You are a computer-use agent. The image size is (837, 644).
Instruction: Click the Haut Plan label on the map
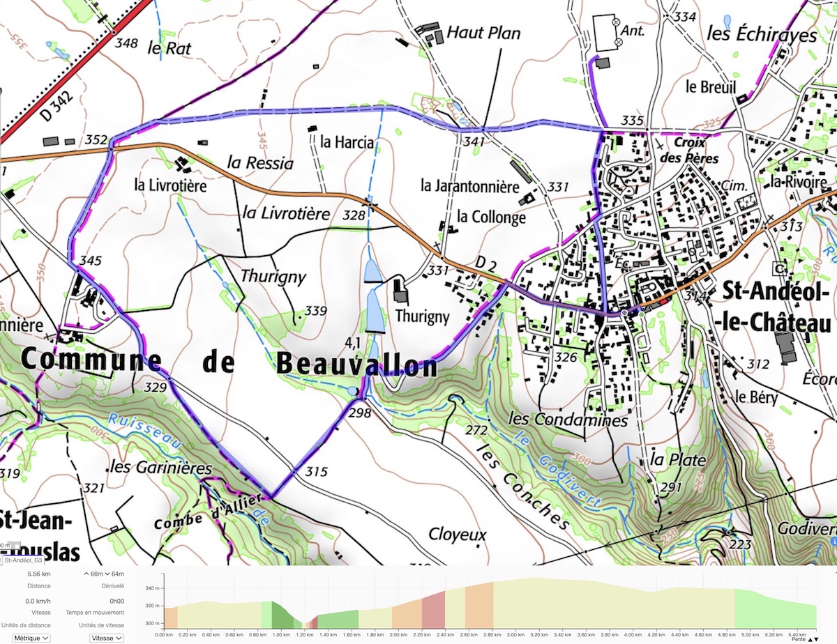[x=483, y=33]
